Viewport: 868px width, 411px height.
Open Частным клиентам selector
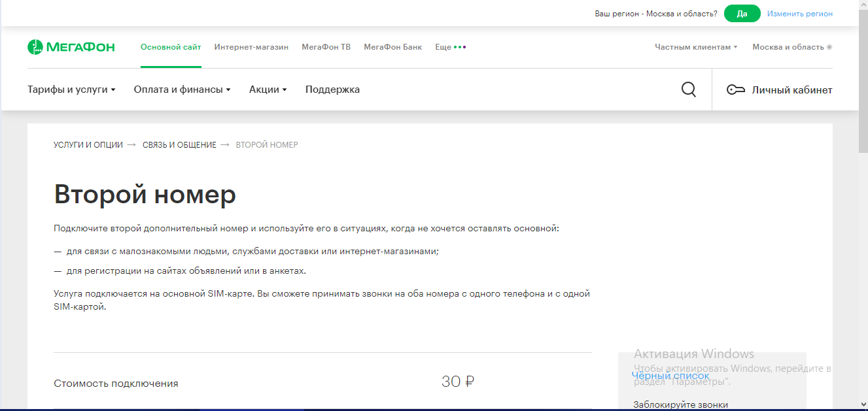(696, 47)
